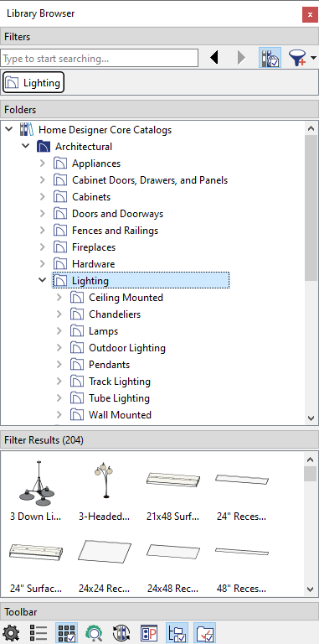Click the update library catalogs icon
Screen dimensions: 319x644
(121, 633)
